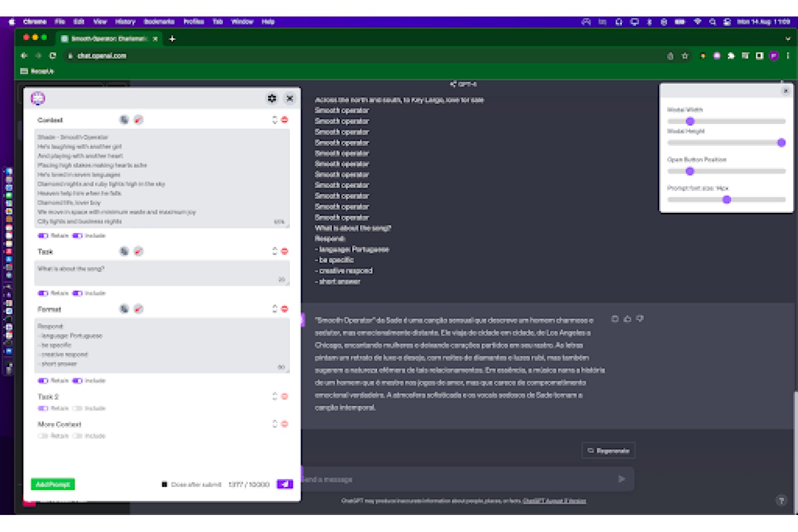This screenshot has height=532, width=798.
Task: Open the History menu
Action: pyautogui.click(x=125, y=22)
